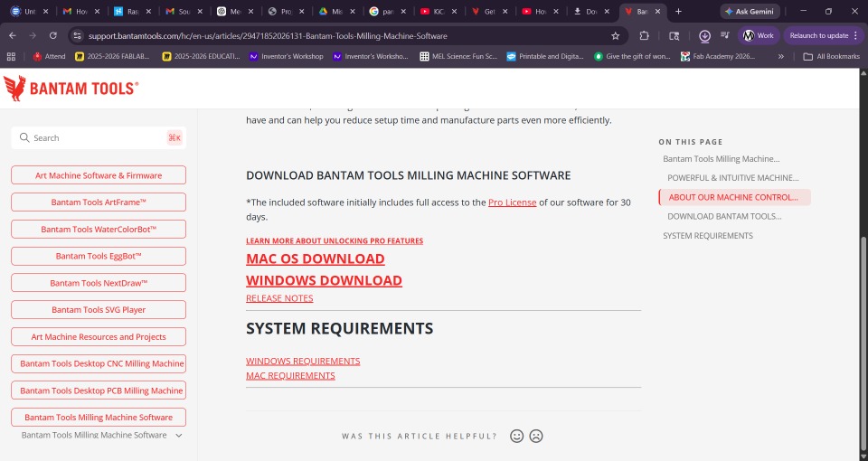
Task: Jump to DOWNLOAD BANTAM TOOLS section
Action: click(724, 216)
